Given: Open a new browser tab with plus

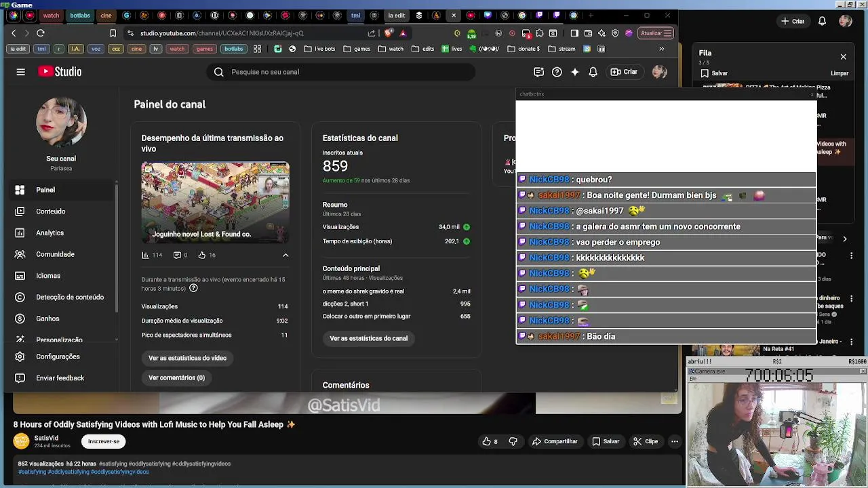Looking at the screenshot, I should click(x=591, y=15).
